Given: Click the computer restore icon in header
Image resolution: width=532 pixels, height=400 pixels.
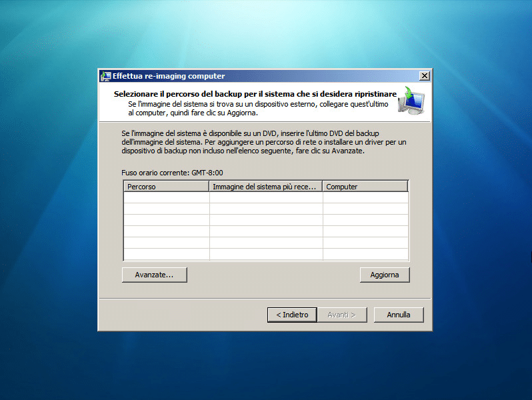Looking at the screenshot, I should point(411,102).
